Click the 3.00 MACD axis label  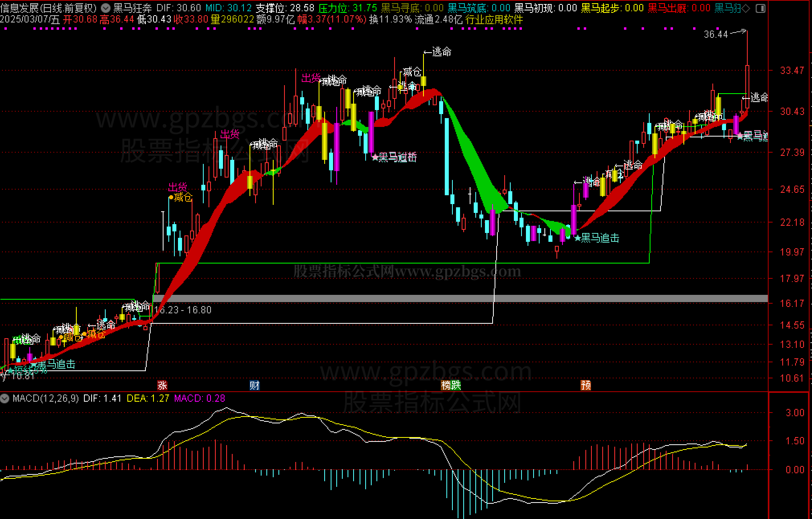click(794, 413)
